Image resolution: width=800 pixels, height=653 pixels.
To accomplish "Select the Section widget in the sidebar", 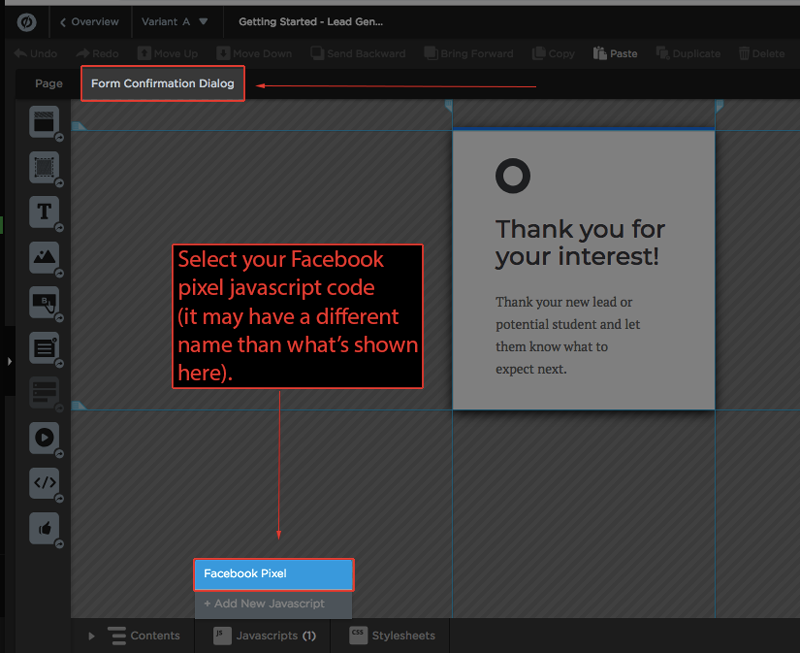I will click(x=44, y=122).
